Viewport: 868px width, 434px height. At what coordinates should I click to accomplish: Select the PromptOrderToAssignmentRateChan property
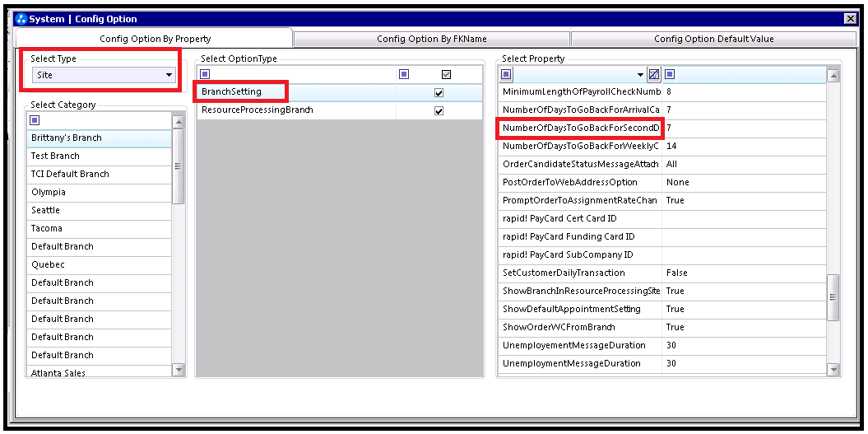(581, 201)
